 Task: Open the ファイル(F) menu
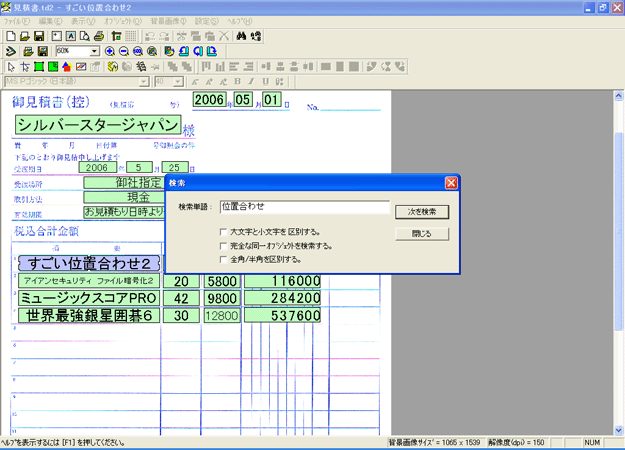click(x=16, y=21)
